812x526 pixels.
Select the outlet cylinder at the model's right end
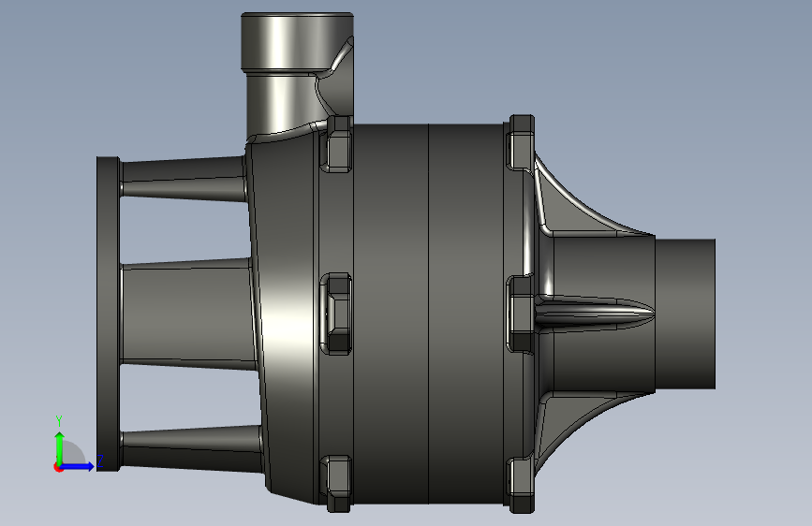[x=686, y=314]
